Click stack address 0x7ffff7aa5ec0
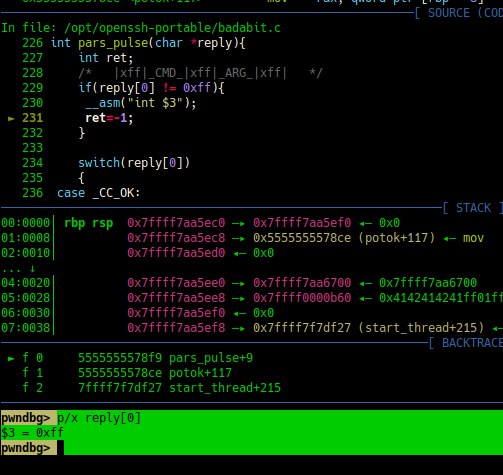The width and height of the screenshot is (503, 475). (176, 223)
